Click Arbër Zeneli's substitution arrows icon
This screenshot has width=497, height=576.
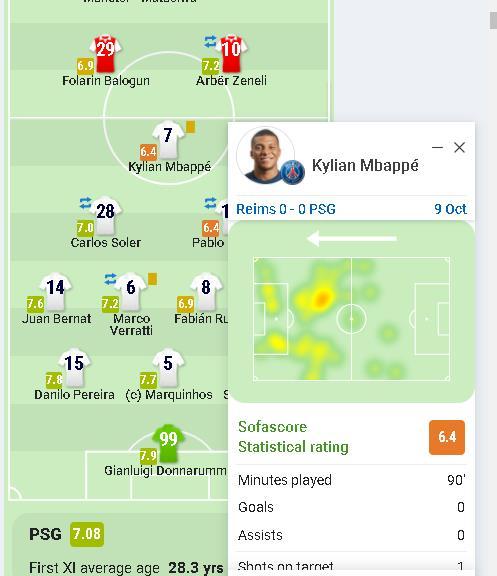(210, 41)
